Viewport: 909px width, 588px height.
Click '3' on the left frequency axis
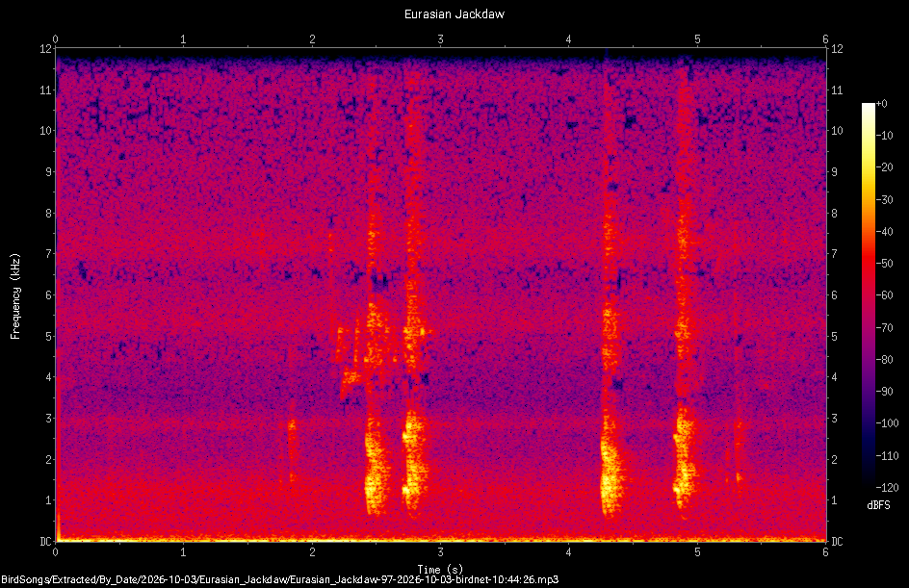pos(48,419)
